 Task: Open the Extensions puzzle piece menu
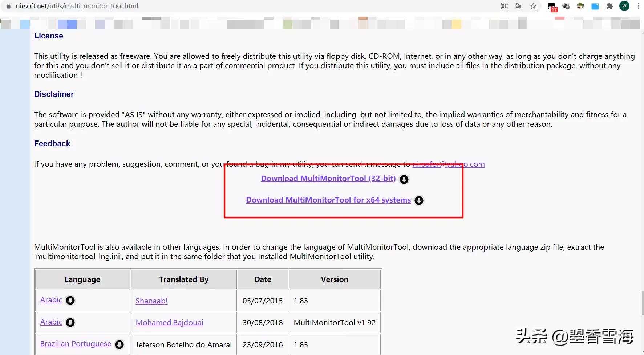point(609,6)
